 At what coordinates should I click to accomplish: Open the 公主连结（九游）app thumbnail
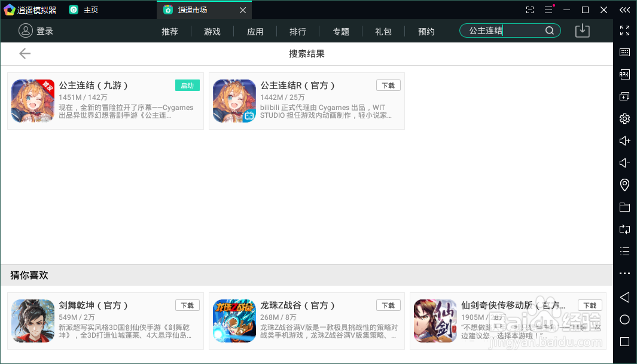coord(33,101)
